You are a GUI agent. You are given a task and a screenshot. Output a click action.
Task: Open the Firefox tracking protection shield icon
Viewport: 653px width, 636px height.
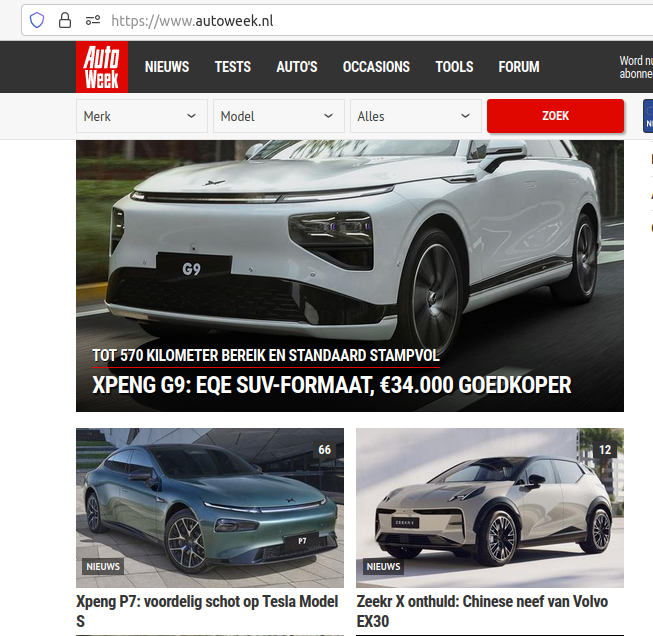(37, 20)
